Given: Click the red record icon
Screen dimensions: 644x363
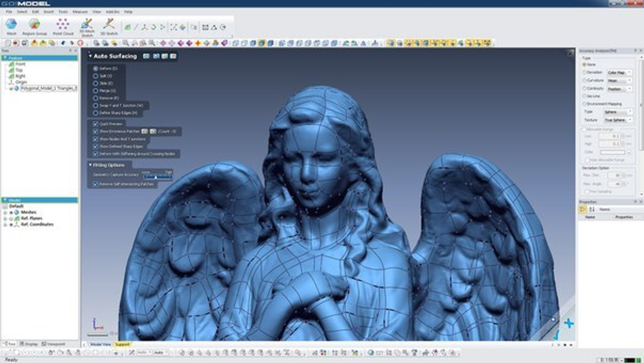Looking at the screenshot, I should point(15,43).
